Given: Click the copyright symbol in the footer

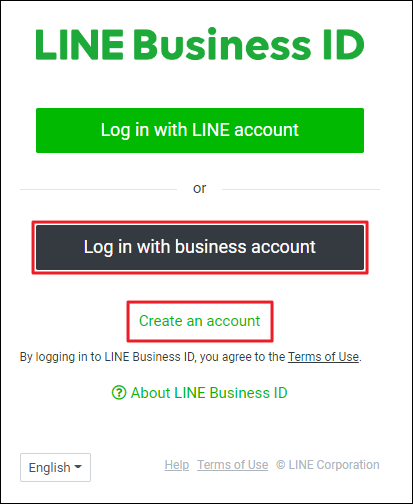Looking at the screenshot, I should [281, 465].
